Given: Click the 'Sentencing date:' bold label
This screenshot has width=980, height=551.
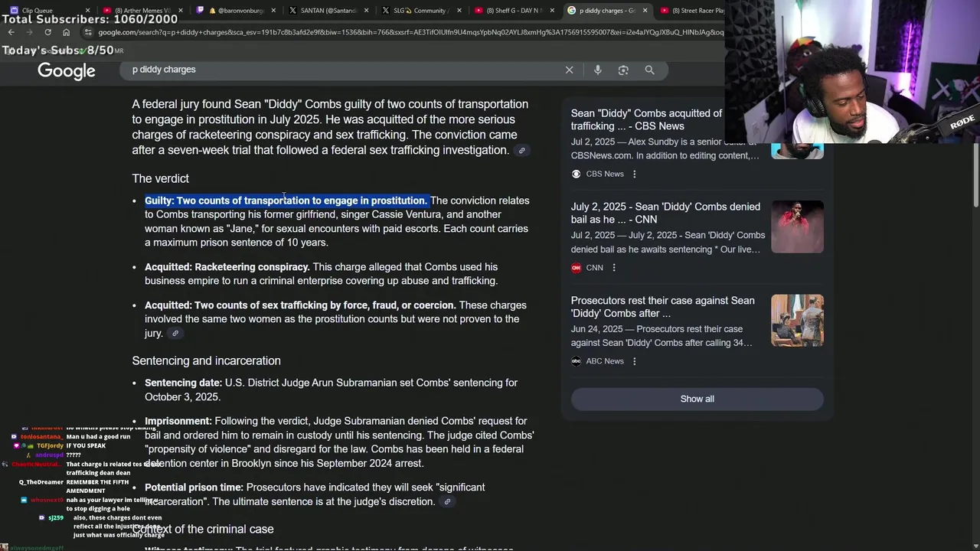Looking at the screenshot, I should (183, 383).
